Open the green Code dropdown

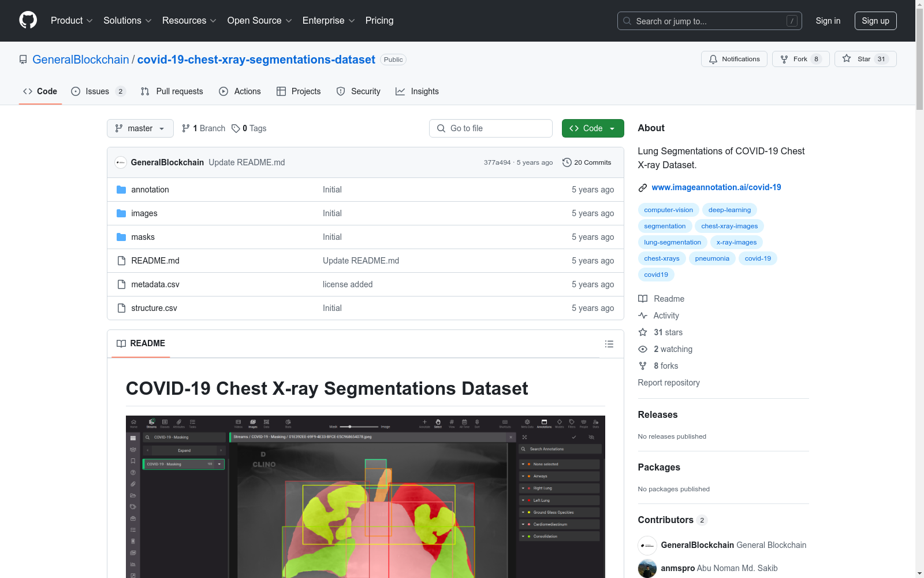[x=593, y=128]
